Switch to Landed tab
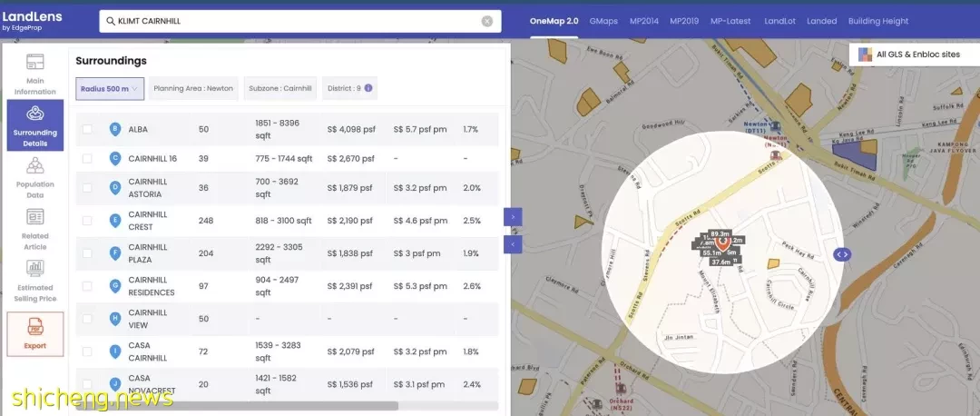 [822, 21]
